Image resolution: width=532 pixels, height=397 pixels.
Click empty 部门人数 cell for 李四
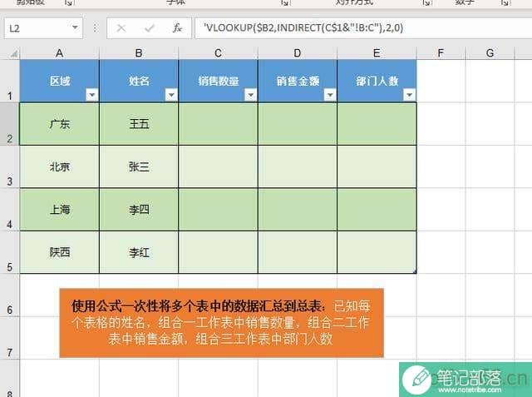pyautogui.click(x=377, y=210)
